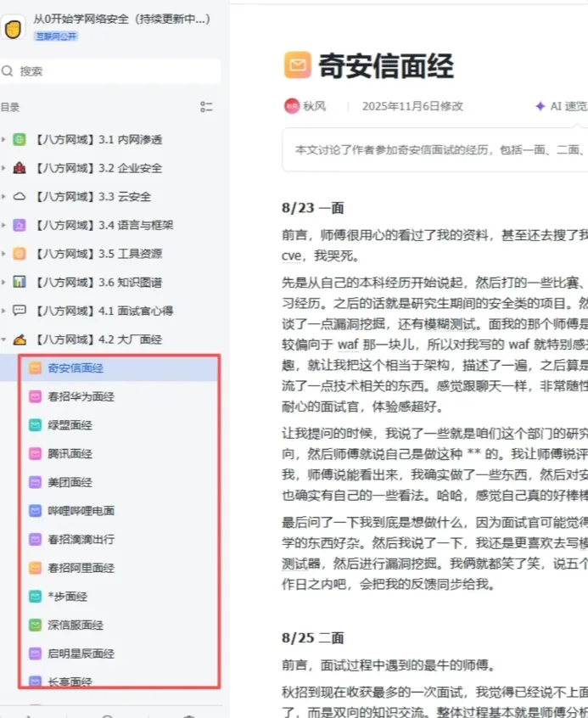Click the search magnifier icon
588x718 pixels.
pos(8,71)
